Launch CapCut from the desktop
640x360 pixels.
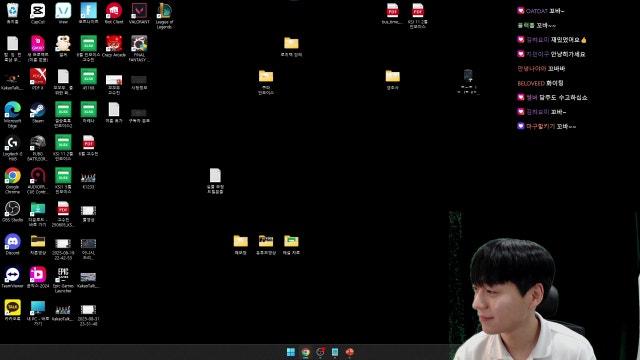click(x=38, y=13)
